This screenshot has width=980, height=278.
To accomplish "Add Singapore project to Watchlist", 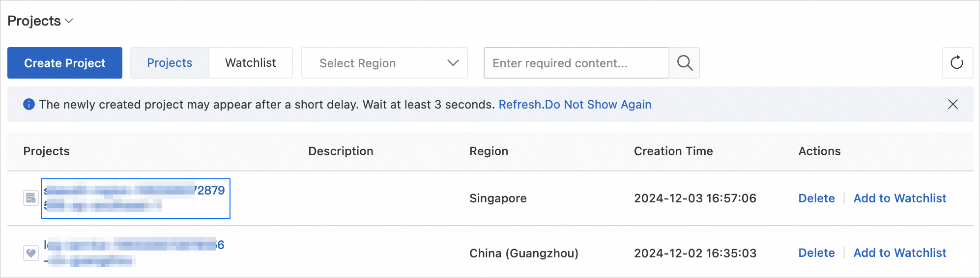I will pos(899,198).
